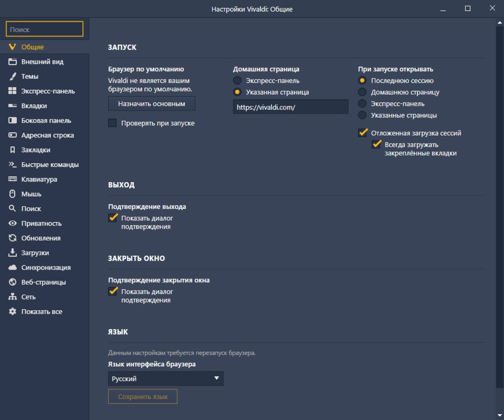The image size is (504, 420).
Task: Select Указанные страницы startup option
Action: tap(362, 115)
